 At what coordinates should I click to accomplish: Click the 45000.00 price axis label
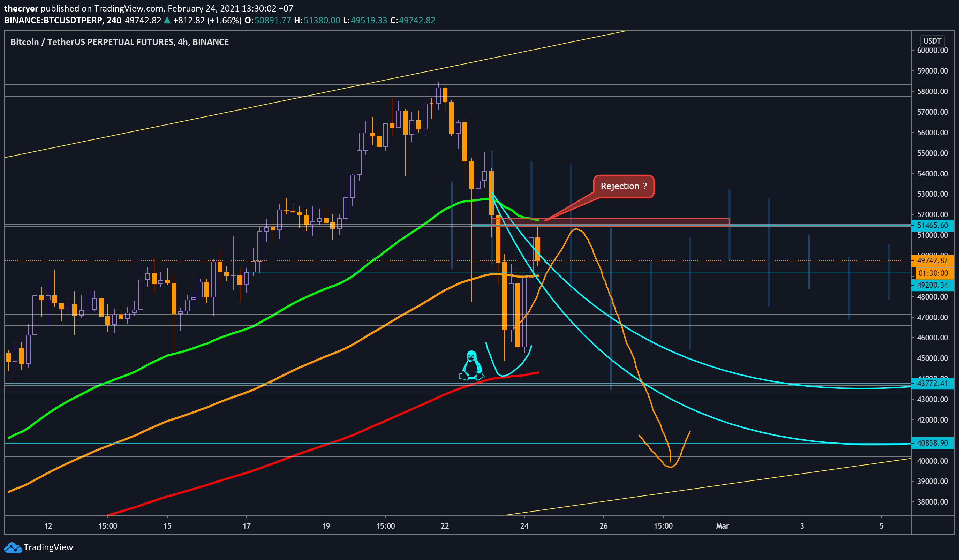pos(932,358)
